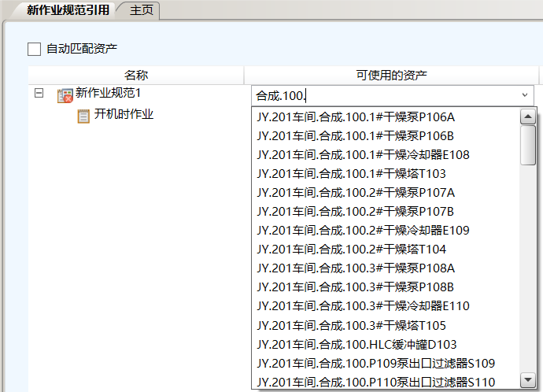This screenshot has width=543, height=392.
Task: Click the 开机时作业 document icon
Action: coord(83,116)
